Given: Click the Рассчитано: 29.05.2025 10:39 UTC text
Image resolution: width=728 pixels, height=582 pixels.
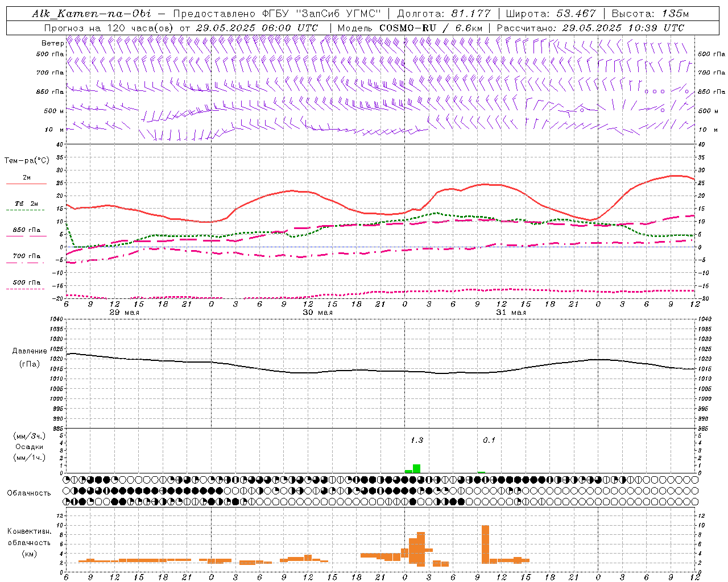Looking at the screenshot, I should (x=590, y=28).
